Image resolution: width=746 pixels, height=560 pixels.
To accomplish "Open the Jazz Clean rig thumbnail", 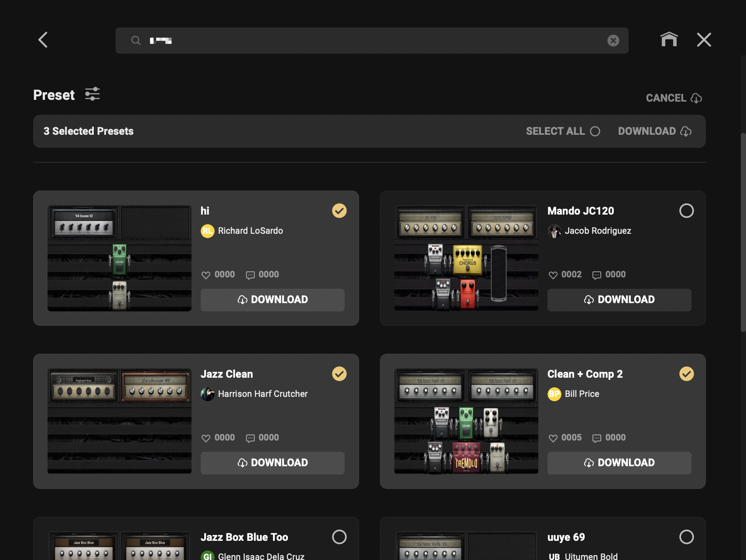I will click(120, 421).
